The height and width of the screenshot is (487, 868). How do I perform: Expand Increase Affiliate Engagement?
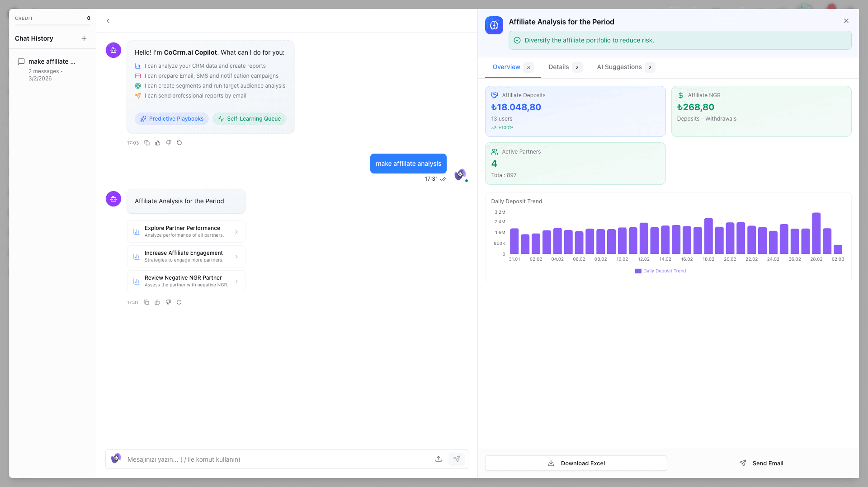pos(186,256)
